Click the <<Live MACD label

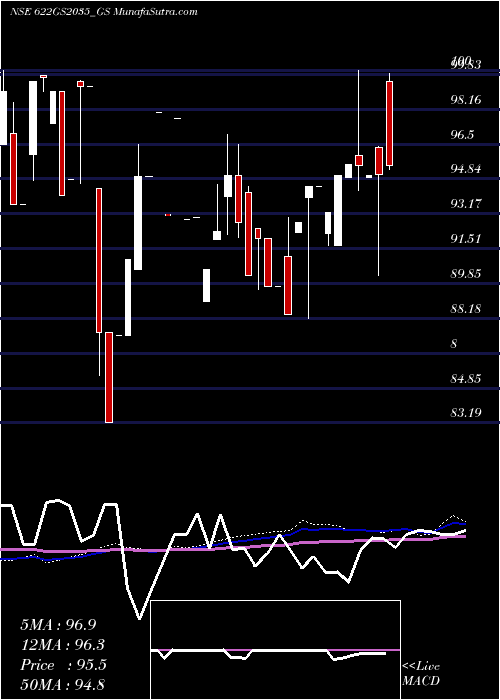tap(421, 674)
